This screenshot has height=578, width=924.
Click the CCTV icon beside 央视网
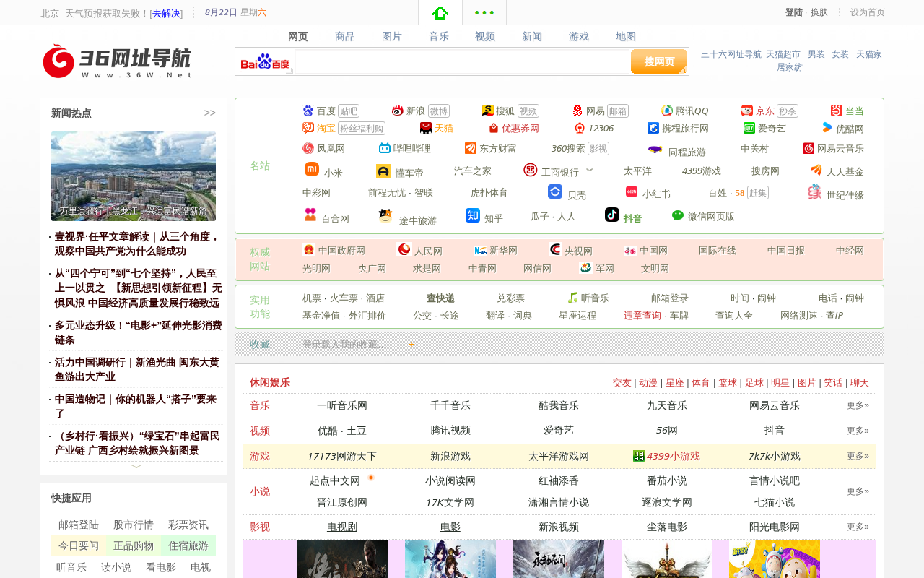point(555,249)
